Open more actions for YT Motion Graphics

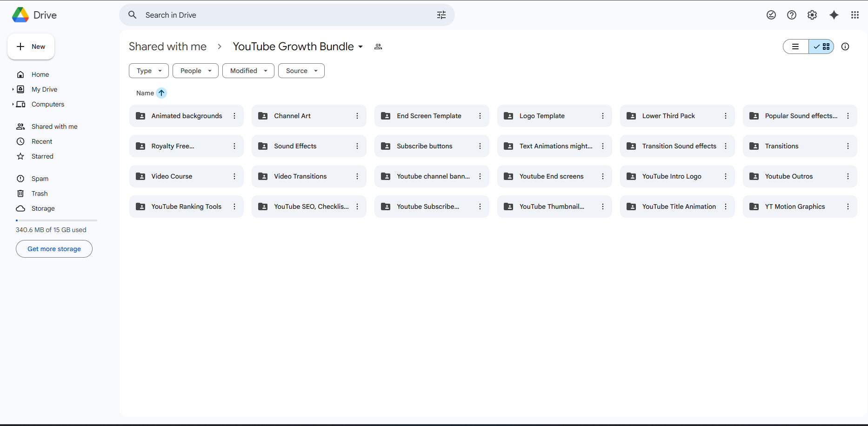[x=848, y=206]
